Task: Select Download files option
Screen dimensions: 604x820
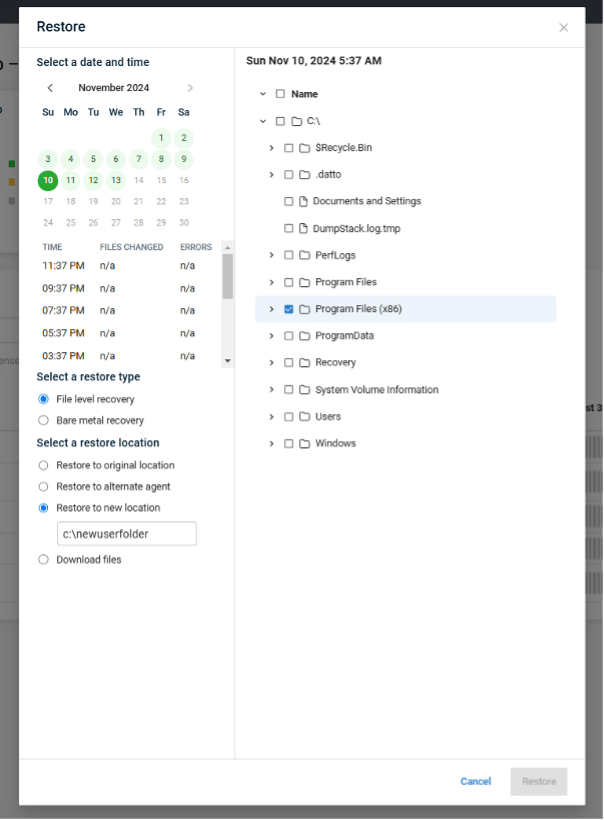Action: [x=43, y=560]
